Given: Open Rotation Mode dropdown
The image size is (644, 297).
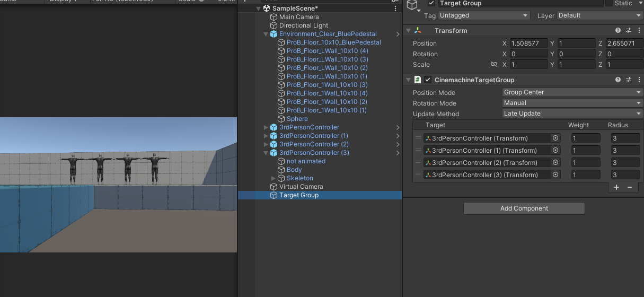Looking at the screenshot, I should pos(572,103).
